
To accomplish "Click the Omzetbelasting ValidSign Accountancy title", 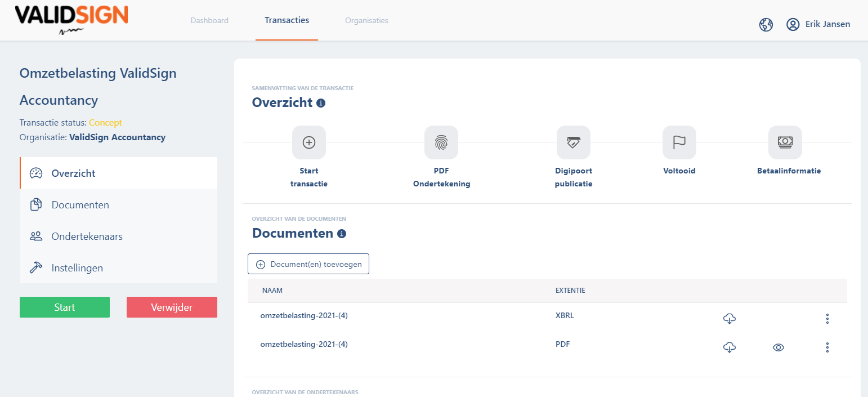I will [x=98, y=87].
